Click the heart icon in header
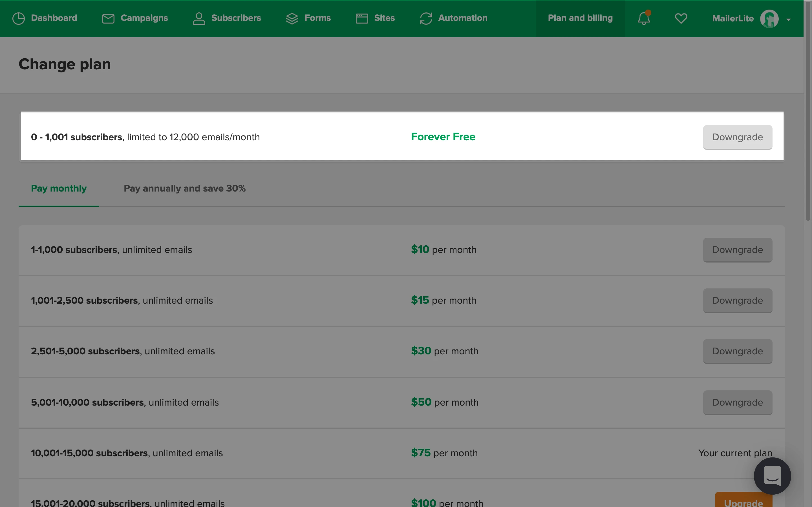The image size is (812, 507). point(681,18)
